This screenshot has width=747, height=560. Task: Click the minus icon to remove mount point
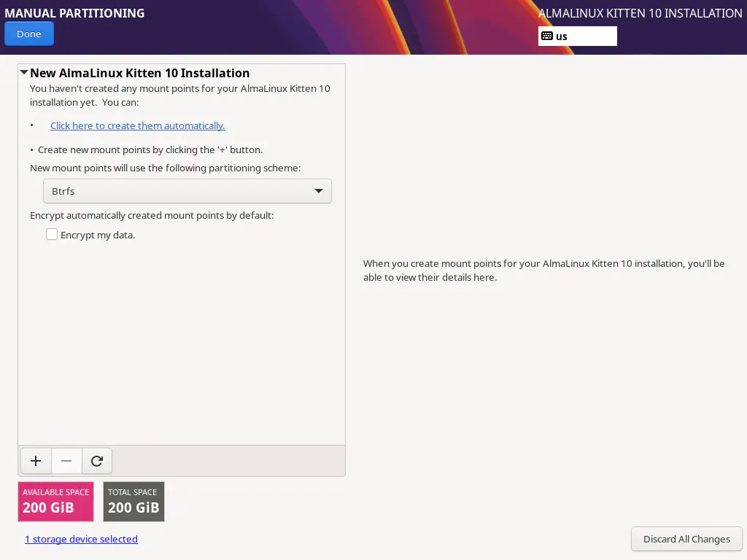(x=66, y=461)
